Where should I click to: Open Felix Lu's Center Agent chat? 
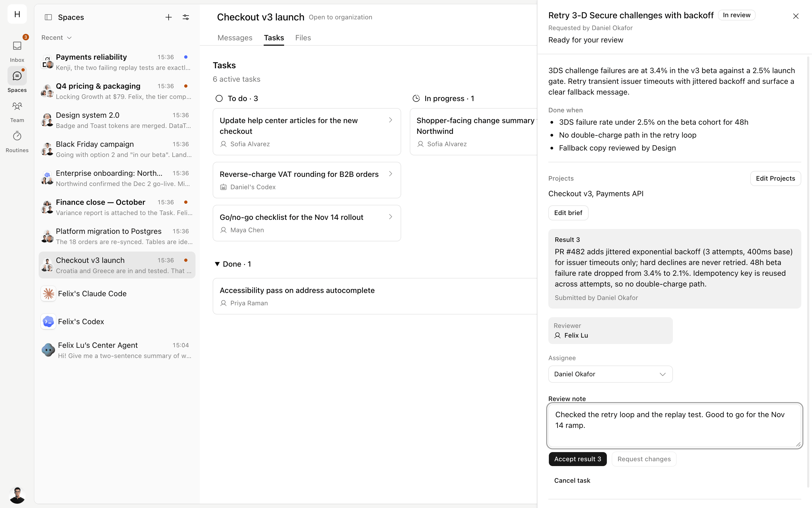[x=117, y=350]
